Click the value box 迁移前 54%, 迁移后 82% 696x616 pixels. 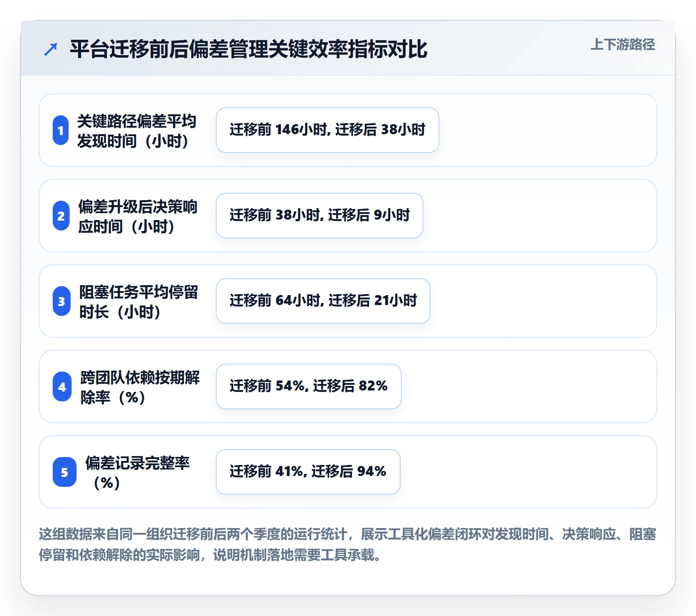pos(309,386)
